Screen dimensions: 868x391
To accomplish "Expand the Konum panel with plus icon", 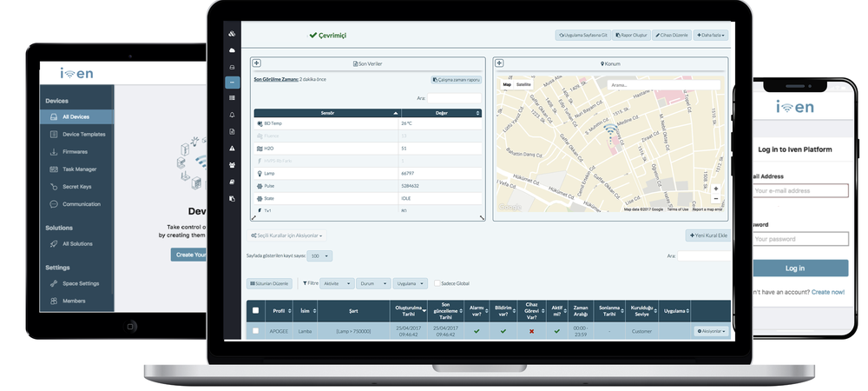I will point(499,63).
